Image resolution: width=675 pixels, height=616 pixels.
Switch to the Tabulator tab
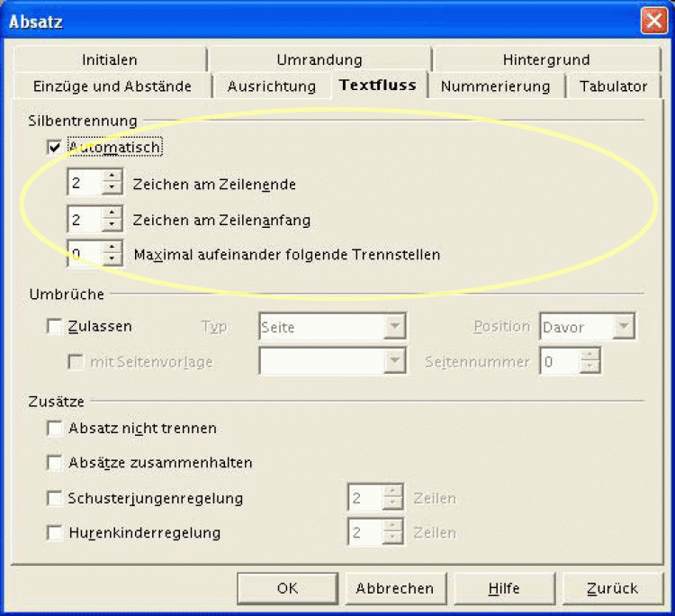(x=613, y=86)
